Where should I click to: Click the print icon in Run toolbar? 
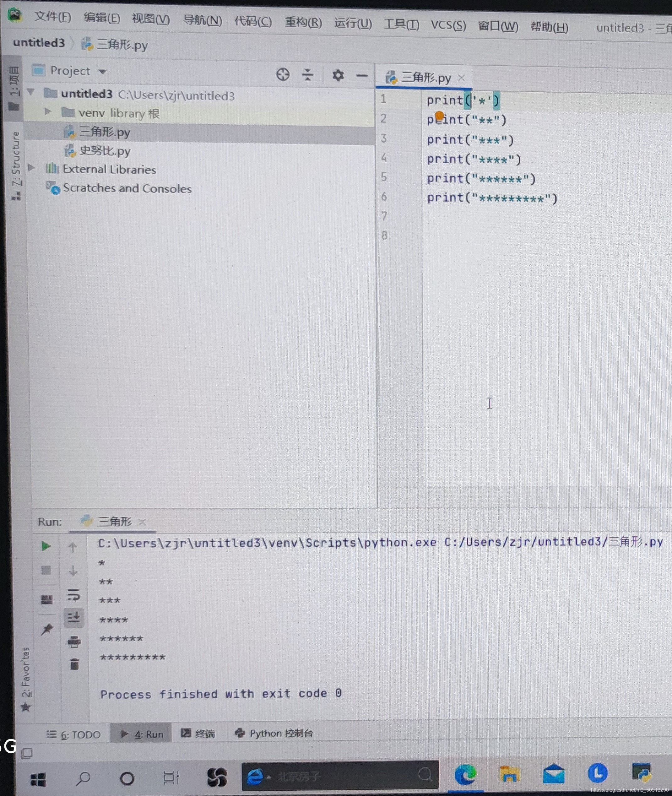74,642
